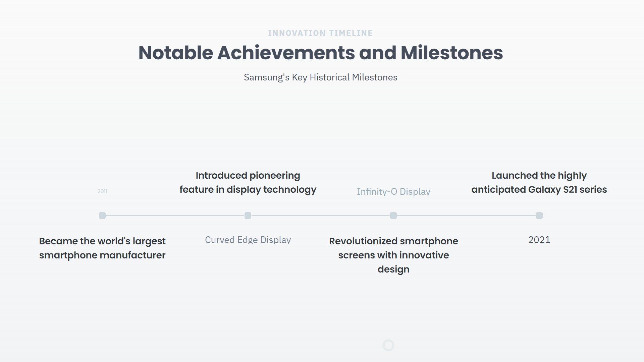The height and width of the screenshot is (362, 644).
Task: Click the 'Infinity-O Display' label
Action: pos(393,191)
